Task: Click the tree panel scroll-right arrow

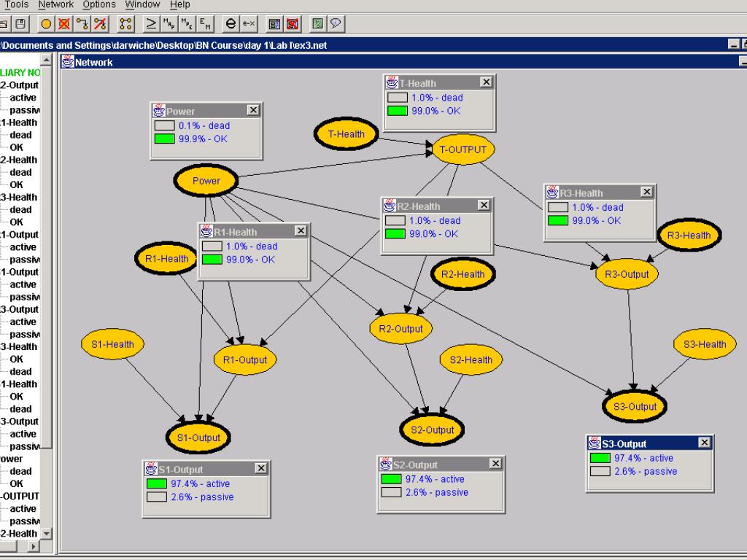Action: (34, 545)
